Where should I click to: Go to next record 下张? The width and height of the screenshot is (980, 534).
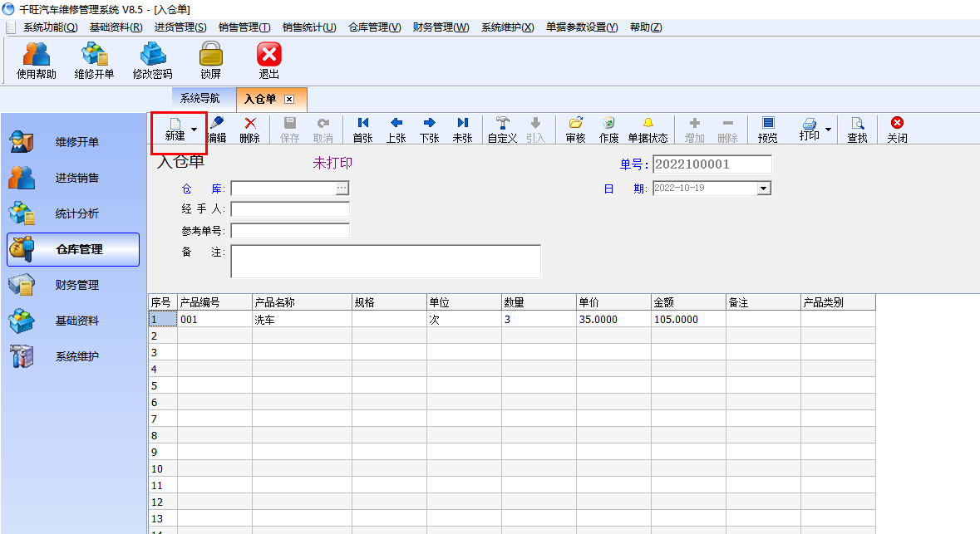click(430, 130)
